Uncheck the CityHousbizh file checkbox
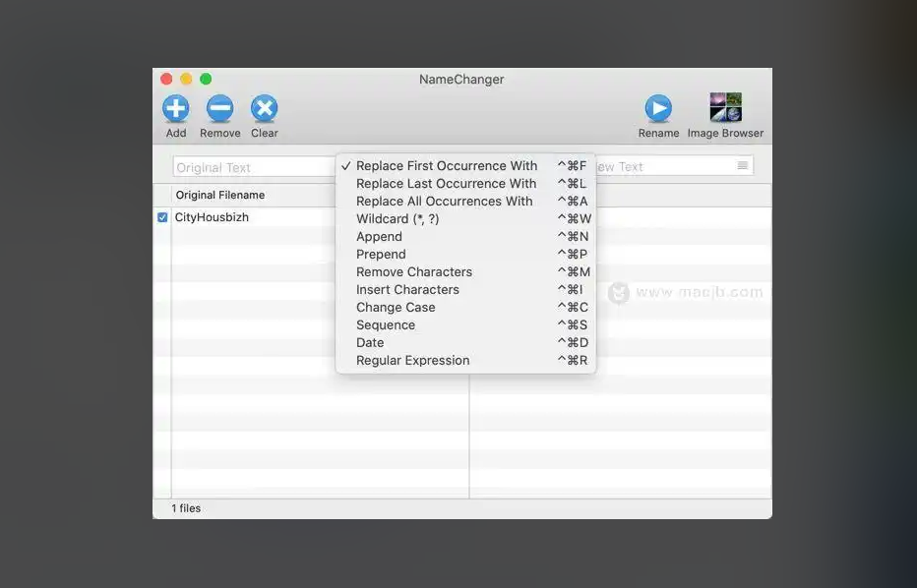Viewport: 917px width, 588px height. pos(162,217)
